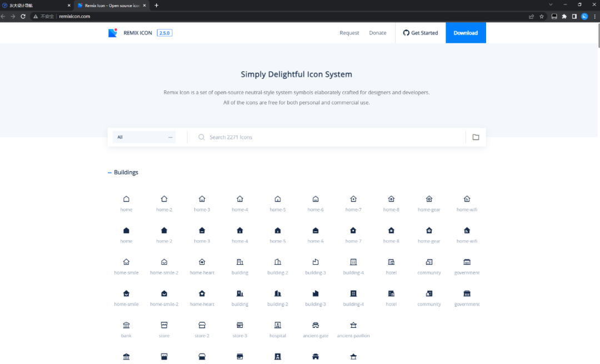Screen dimensions: 600x364
Task: Select the filled home-wifi icon
Action: click(x=467, y=231)
